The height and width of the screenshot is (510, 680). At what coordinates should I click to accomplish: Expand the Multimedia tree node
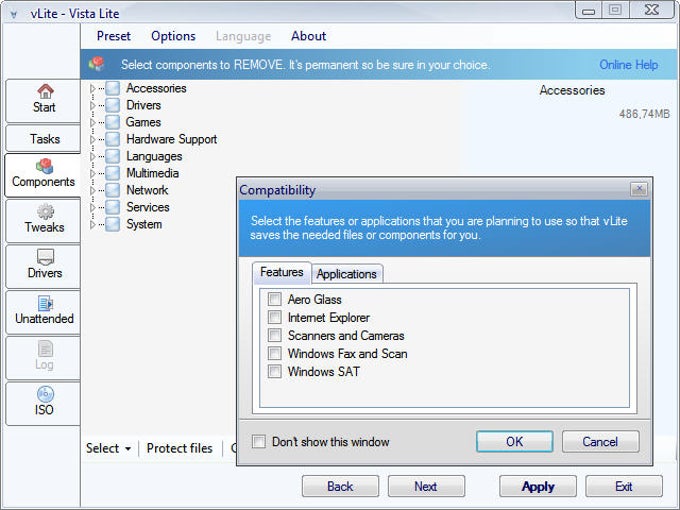[x=92, y=173]
